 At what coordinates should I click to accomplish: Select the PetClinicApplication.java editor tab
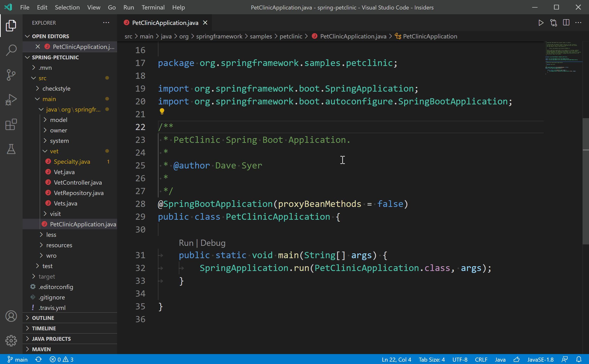point(166,23)
